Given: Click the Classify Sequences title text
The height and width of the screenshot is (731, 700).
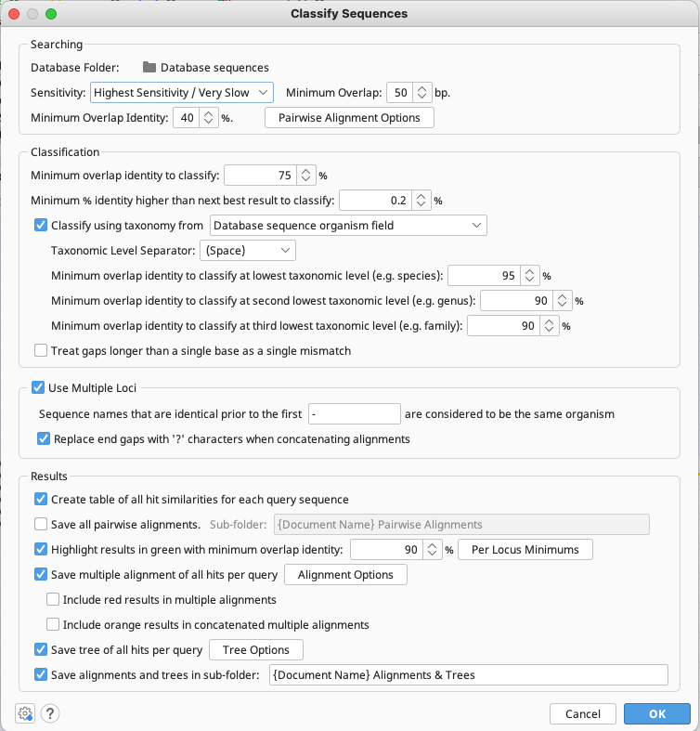Looking at the screenshot, I should point(349,14).
